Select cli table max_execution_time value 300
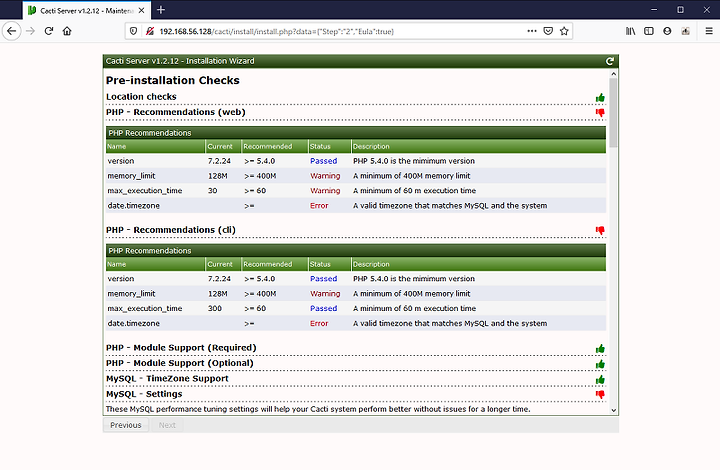Image resolution: width=720 pixels, height=470 pixels. 215,308
